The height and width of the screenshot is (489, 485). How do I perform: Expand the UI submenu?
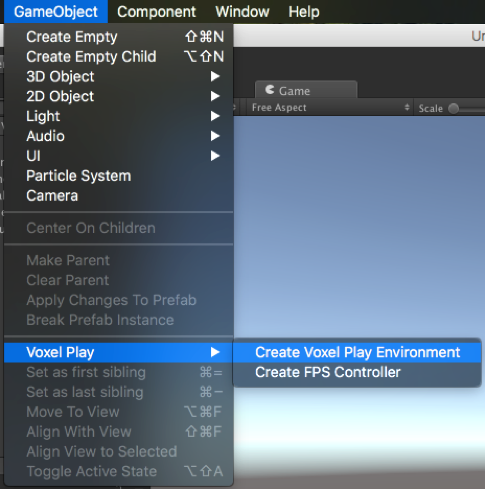119,156
